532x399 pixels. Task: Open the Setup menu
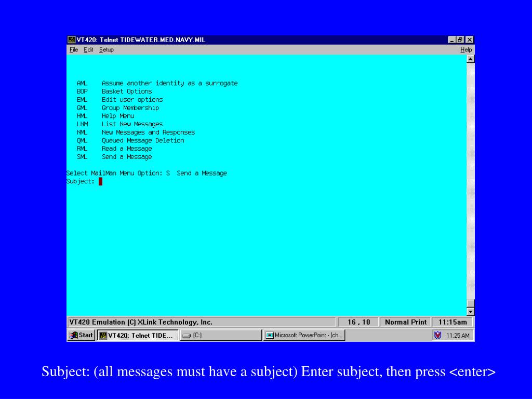point(106,50)
